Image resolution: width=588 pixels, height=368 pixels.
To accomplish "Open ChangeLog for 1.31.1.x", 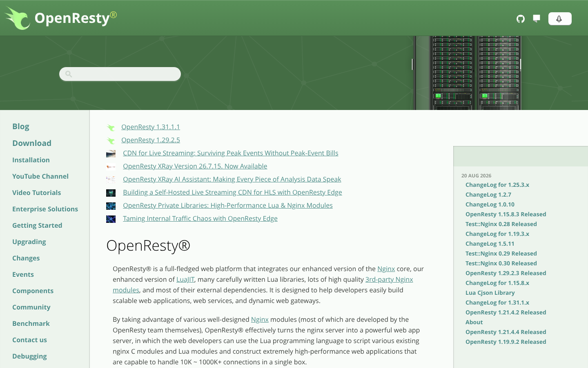I will (497, 303).
